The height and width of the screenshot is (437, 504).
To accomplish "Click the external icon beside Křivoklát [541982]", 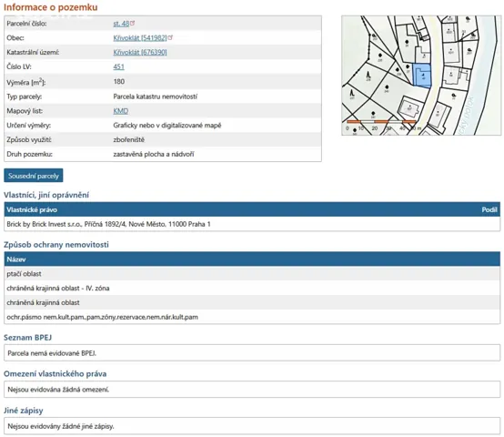I will click(170, 37).
